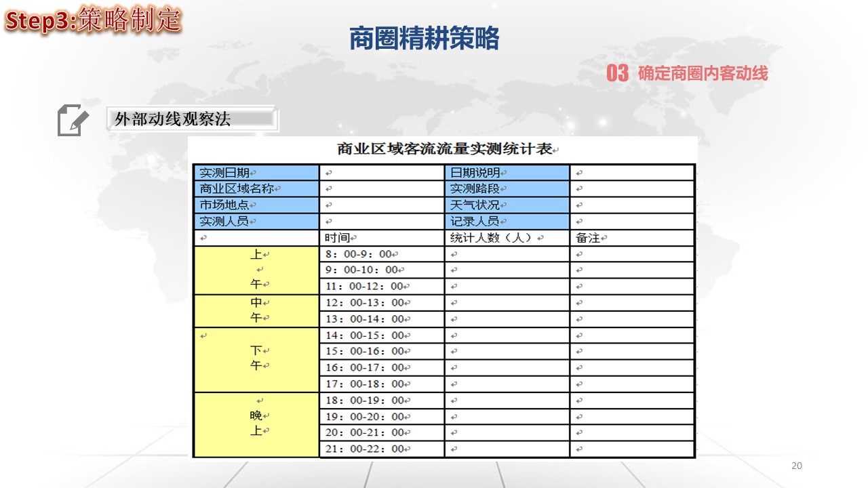Select the yellow 下午 period cell

[x=256, y=359]
